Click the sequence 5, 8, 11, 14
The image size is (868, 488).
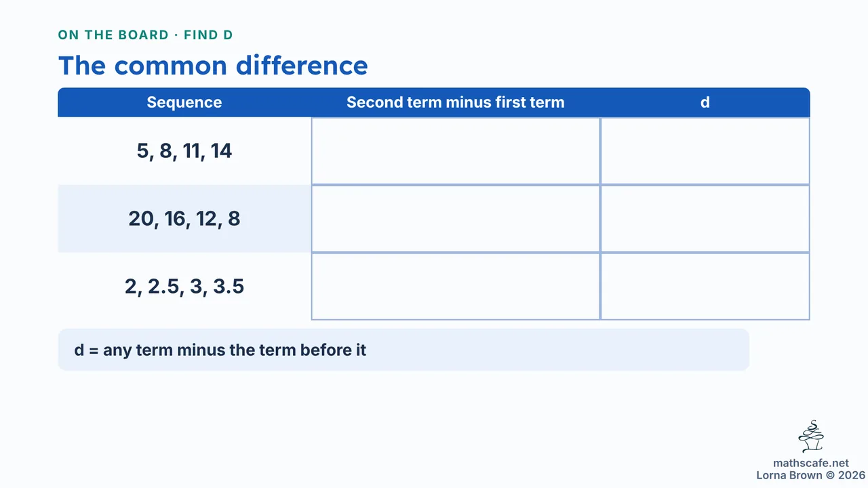tap(184, 151)
